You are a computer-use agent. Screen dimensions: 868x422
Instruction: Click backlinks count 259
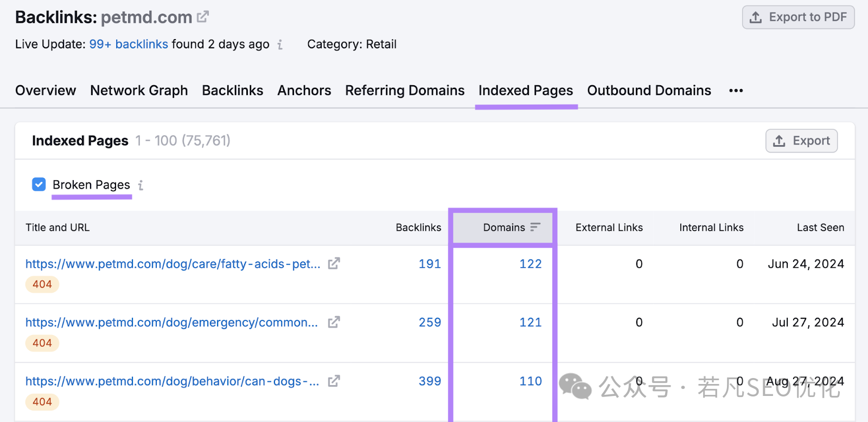(x=430, y=323)
